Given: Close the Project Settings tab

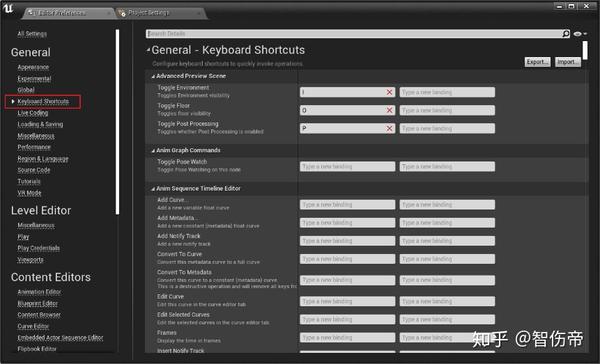Looking at the screenshot, I should (199, 13).
